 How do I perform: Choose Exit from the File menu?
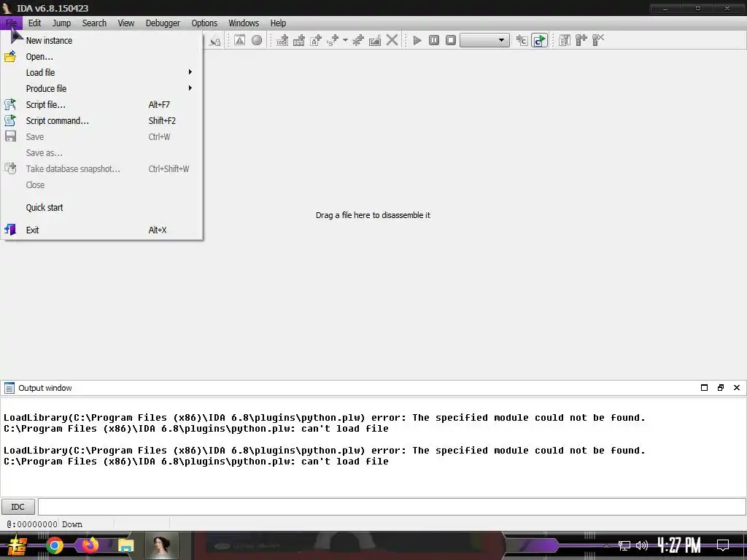pyautogui.click(x=102, y=230)
